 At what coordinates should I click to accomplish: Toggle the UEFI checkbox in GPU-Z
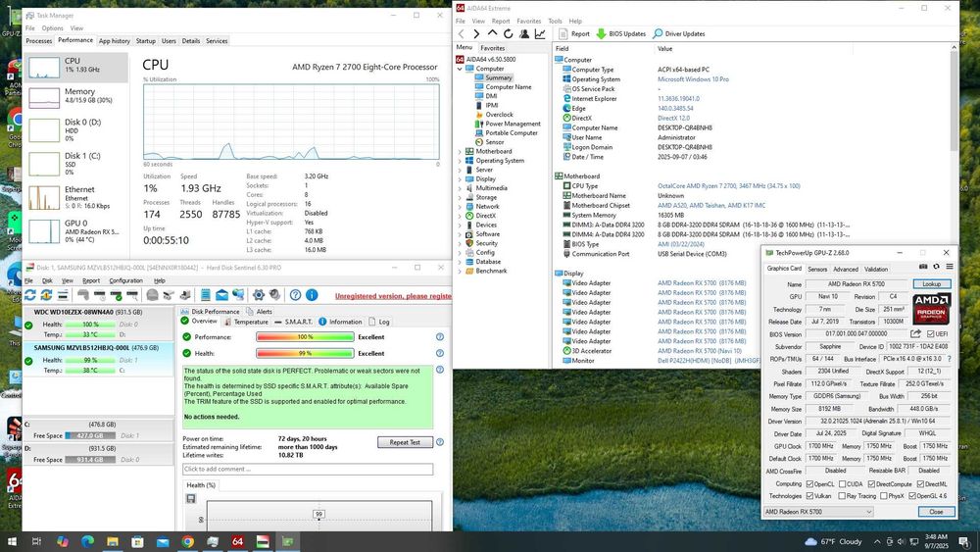(931, 333)
